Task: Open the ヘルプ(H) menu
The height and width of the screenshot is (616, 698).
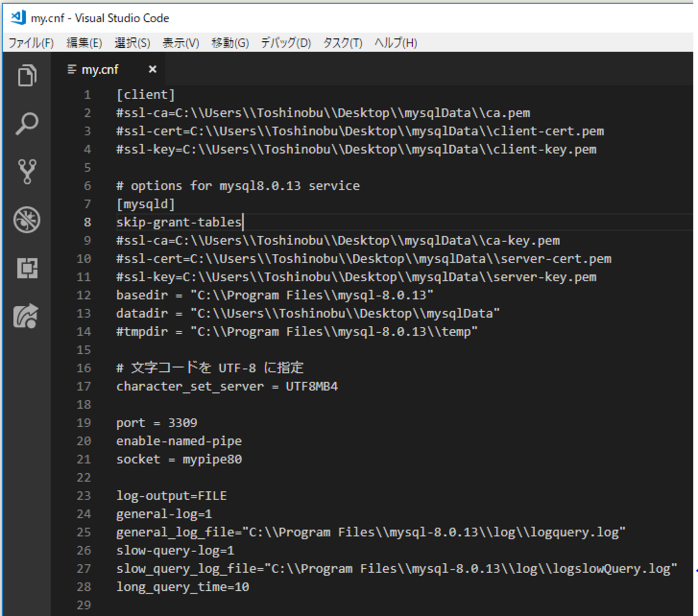Action: point(396,43)
